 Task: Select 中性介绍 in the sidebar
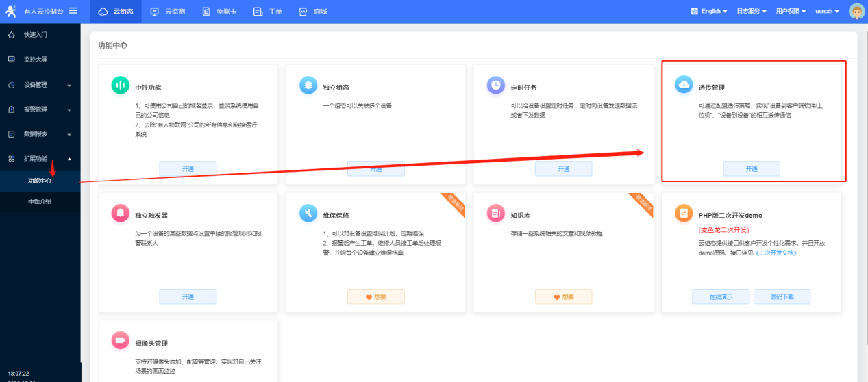(x=39, y=201)
